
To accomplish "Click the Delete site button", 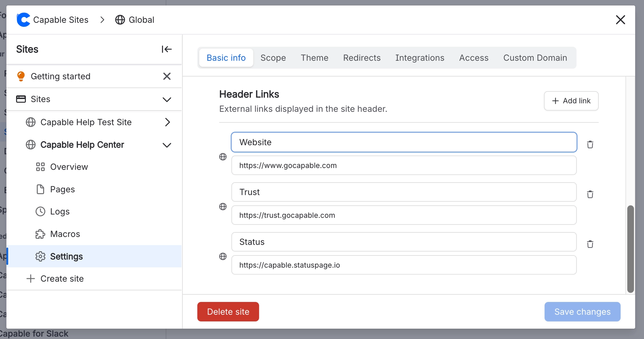I will point(228,312).
